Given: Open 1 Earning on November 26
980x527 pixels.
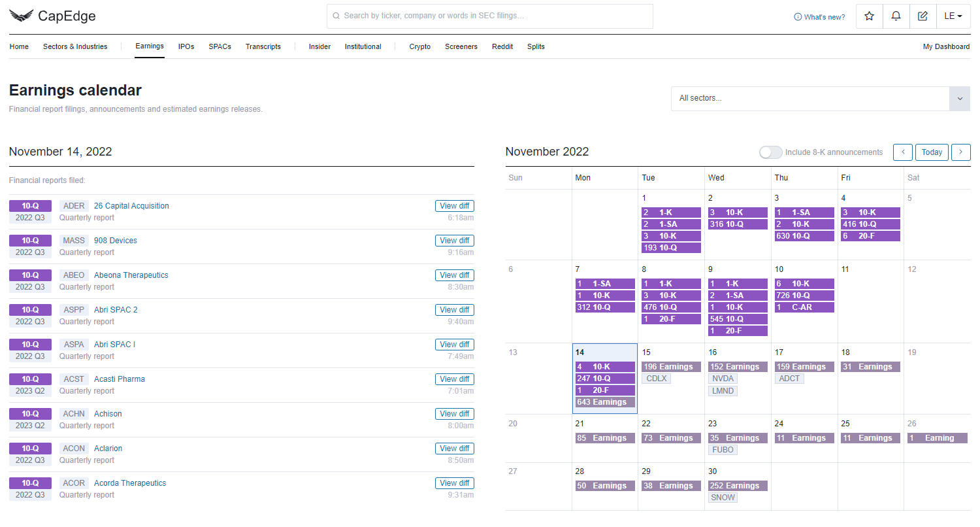Looking at the screenshot, I should coord(937,438).
